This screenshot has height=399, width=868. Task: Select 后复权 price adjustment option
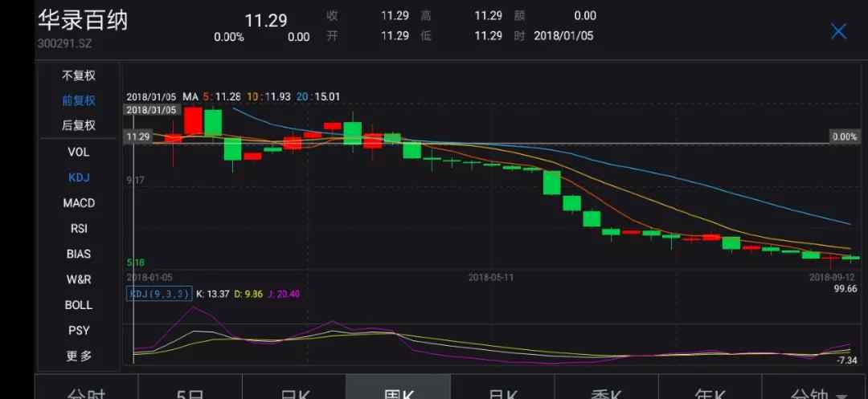pyautogui.click(x=79, y=125)
